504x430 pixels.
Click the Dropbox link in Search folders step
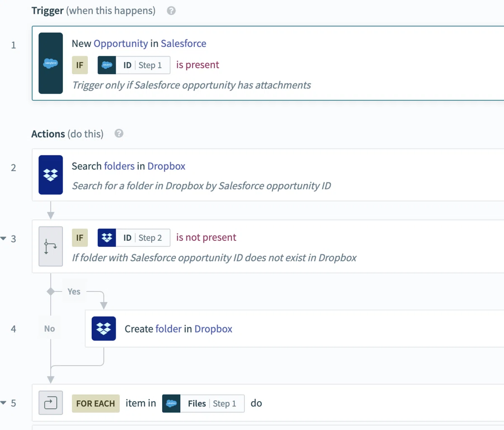(166, 166)
